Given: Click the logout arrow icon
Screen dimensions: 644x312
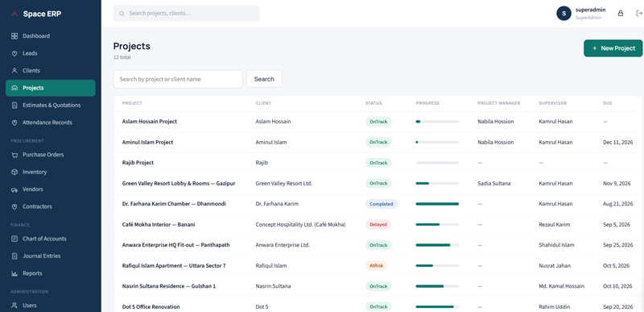Looking at the screenshot, I should pos(638,13).
